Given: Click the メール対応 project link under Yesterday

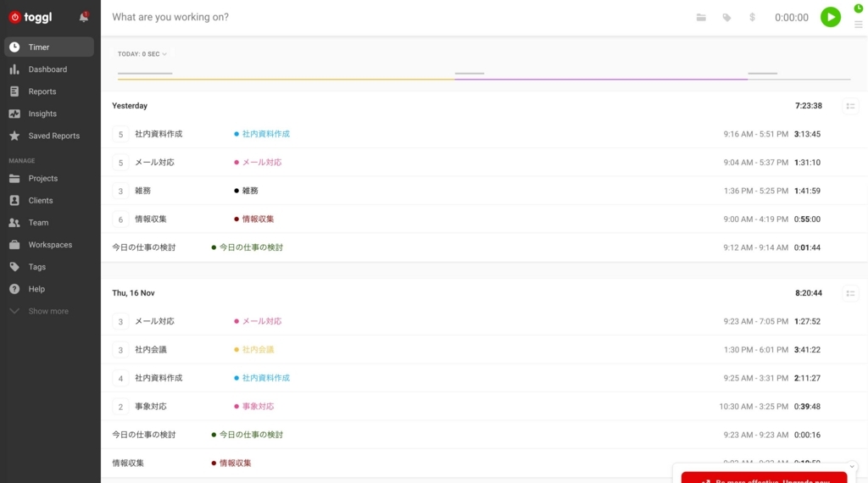Looking at the screenshot, I should coord(262,162).
